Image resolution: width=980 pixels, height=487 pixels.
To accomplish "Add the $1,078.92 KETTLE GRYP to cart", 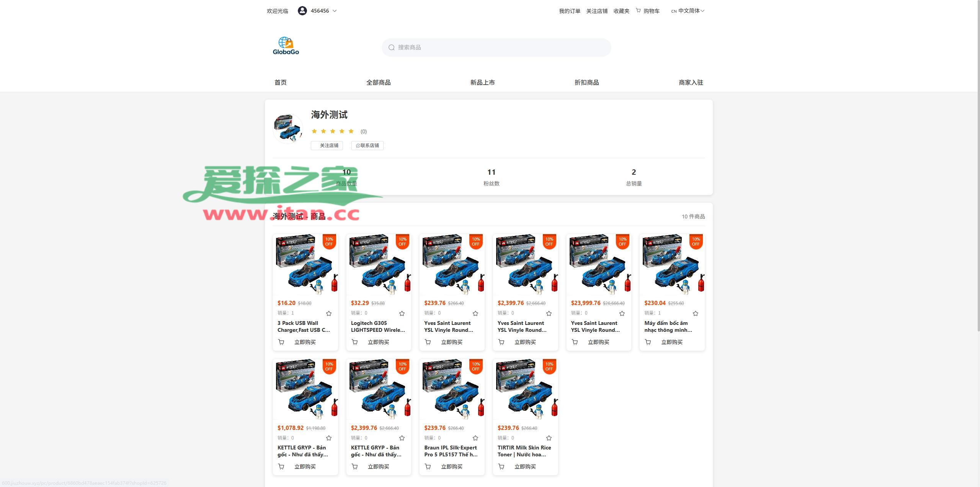I will [x=281, y=467].
